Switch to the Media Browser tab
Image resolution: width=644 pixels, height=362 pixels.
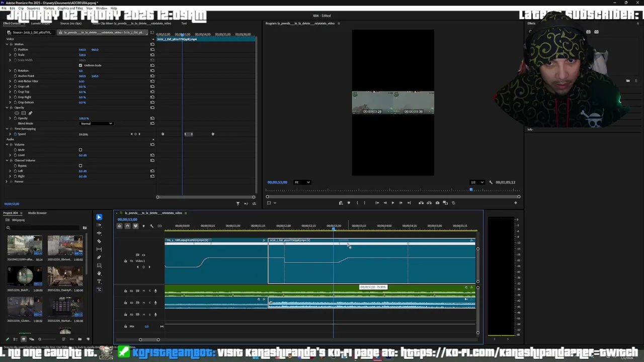coord(37,213)
